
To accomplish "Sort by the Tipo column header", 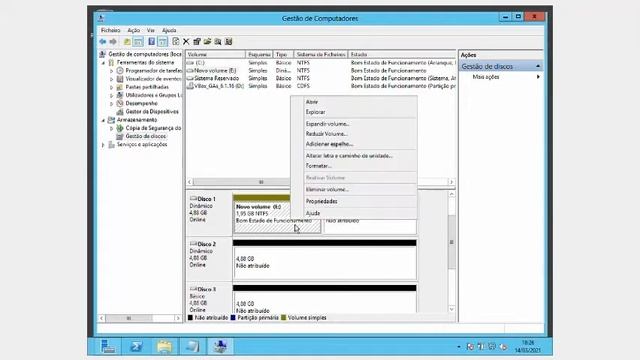I will click(283, 54).
